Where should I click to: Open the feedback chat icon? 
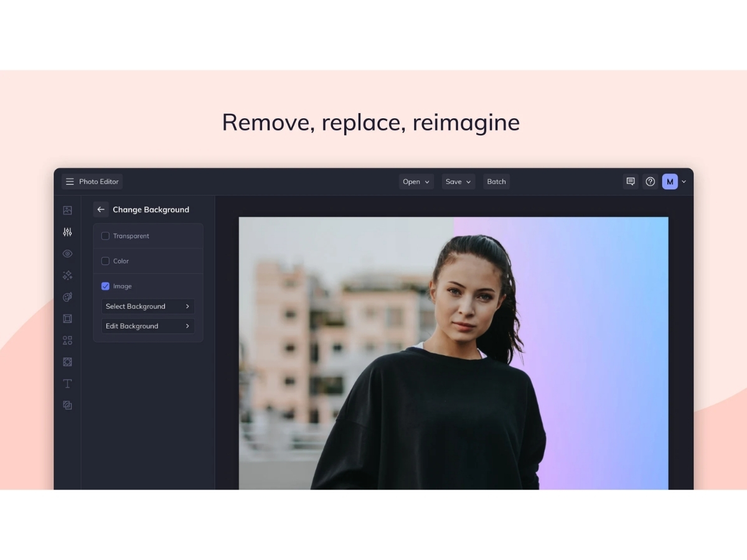click(631, 182)
